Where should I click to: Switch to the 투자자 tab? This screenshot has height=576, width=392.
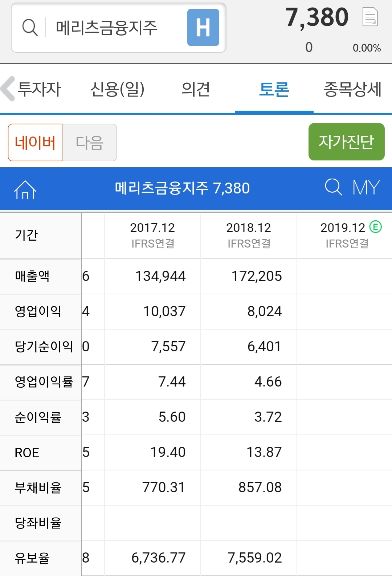pyautogui.click(x=39, y=89)
